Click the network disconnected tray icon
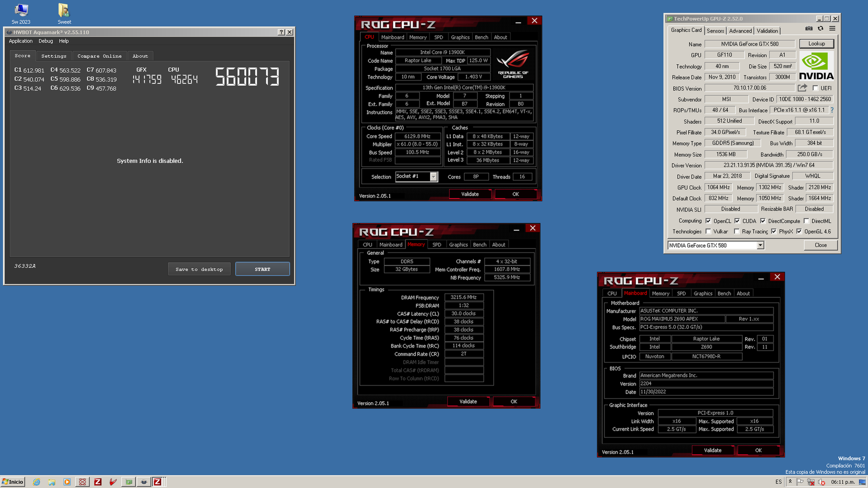The image size is (868, 488). coord(811,482)
